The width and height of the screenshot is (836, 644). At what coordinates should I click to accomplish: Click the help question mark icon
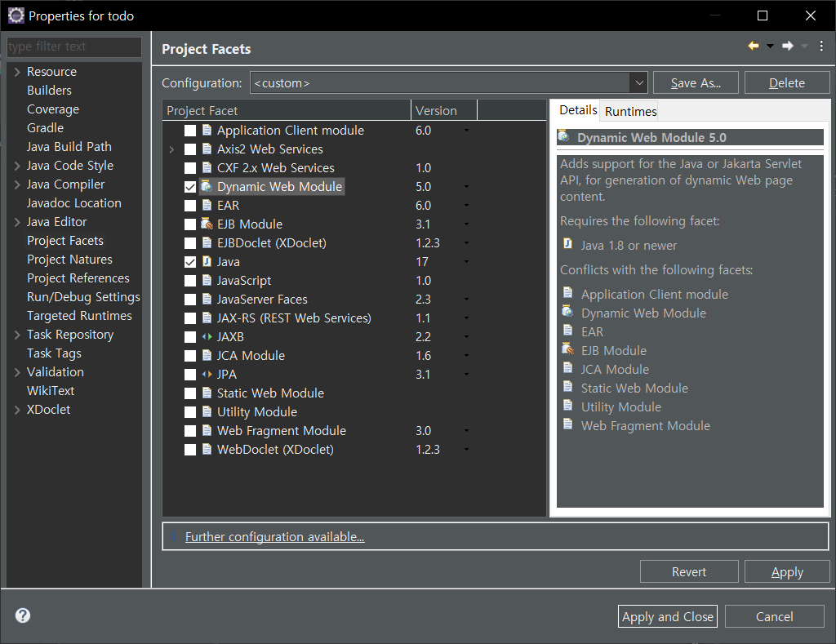[23, 615]
